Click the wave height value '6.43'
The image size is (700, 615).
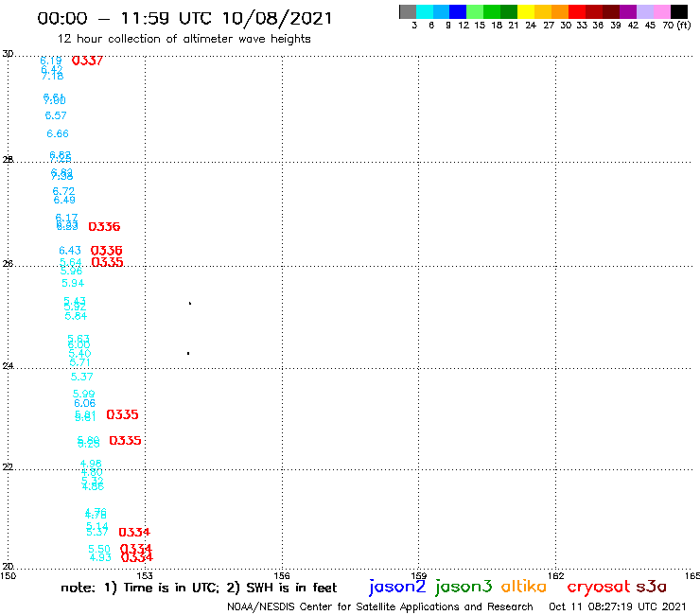pos(70,250)
